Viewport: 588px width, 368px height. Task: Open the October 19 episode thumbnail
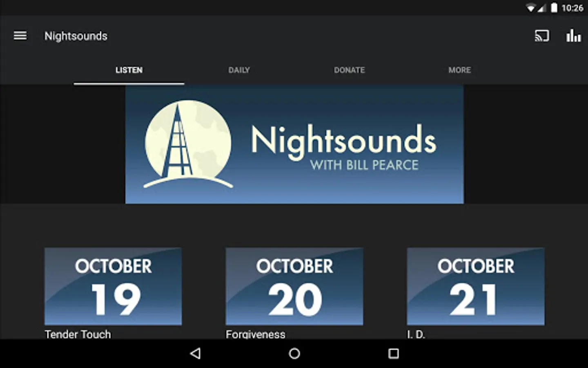coord(113,286)
